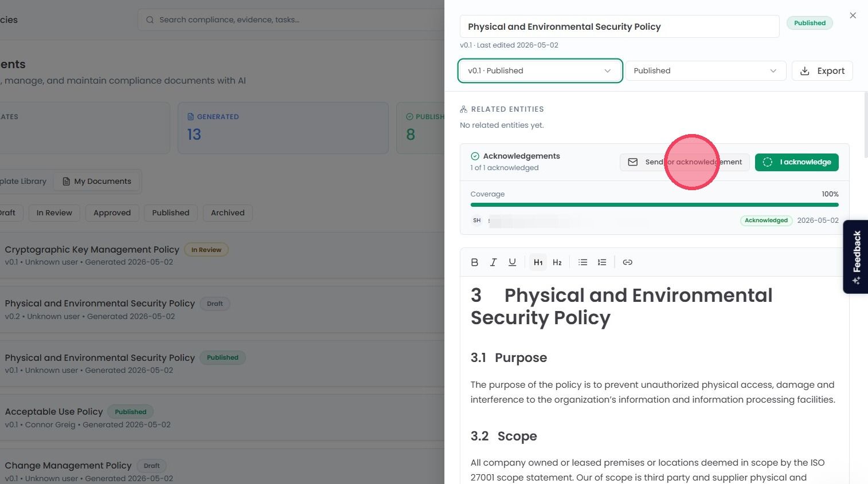Click the Export button

click(x=822, y=71)
